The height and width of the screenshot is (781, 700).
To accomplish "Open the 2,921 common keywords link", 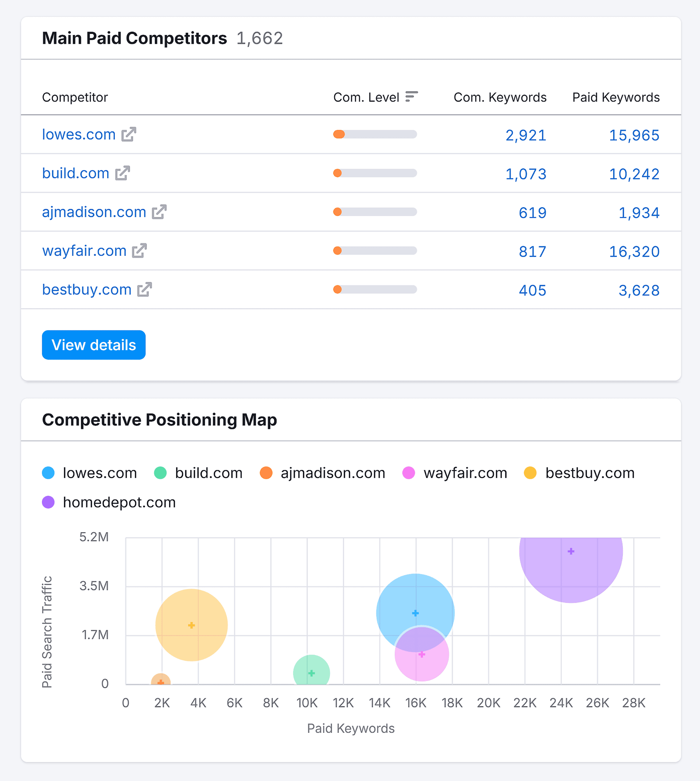I will tap(526, 135).
